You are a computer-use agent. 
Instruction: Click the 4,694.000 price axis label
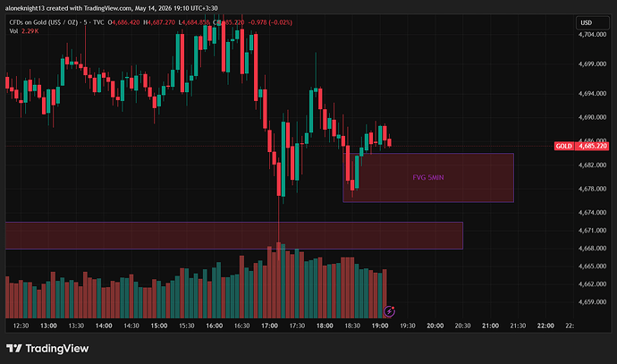[x=592, y=93]
